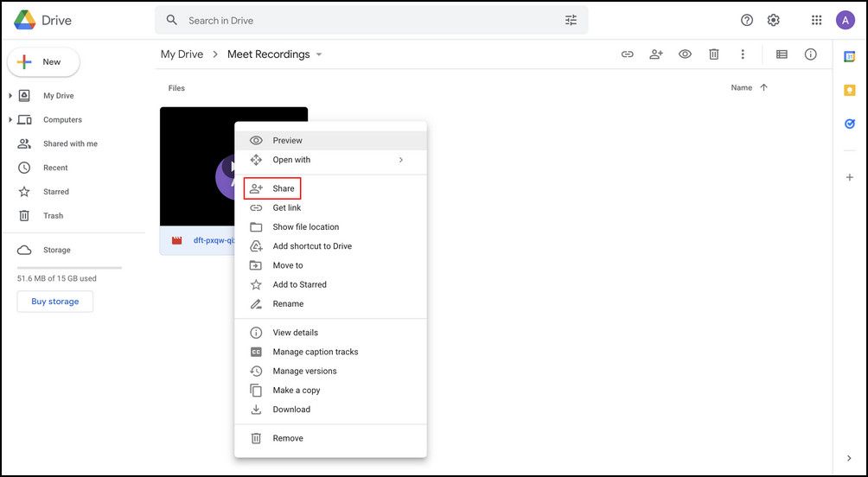Click the toolbar Preview eye icon
The image size is (868, 477).
click(686, 54)
